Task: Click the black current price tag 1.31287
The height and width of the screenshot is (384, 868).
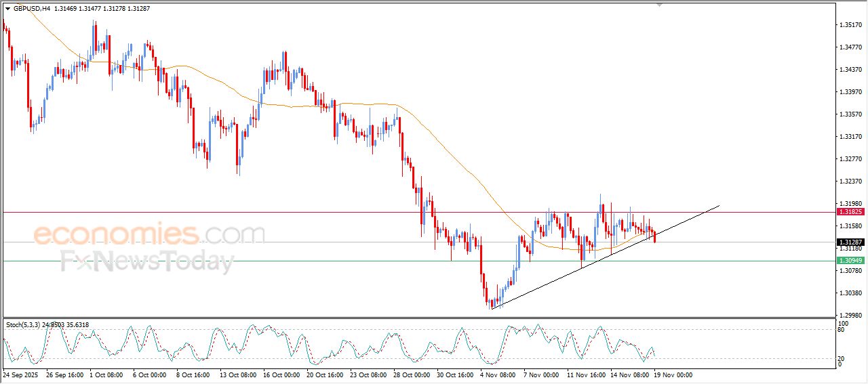Action: click(x=850, y=242)
